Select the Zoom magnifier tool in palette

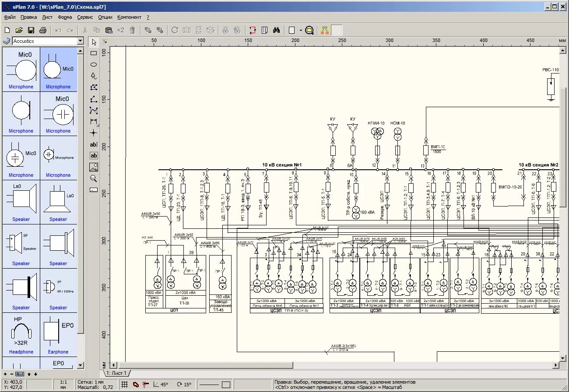point(94,178)
